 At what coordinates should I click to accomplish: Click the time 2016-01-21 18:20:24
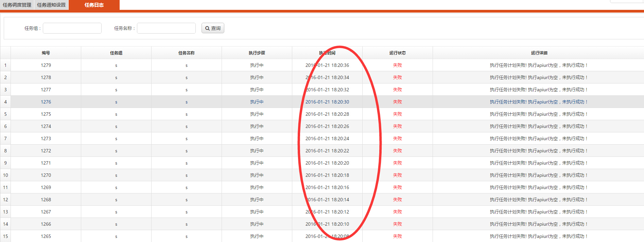tap(327, 138)
